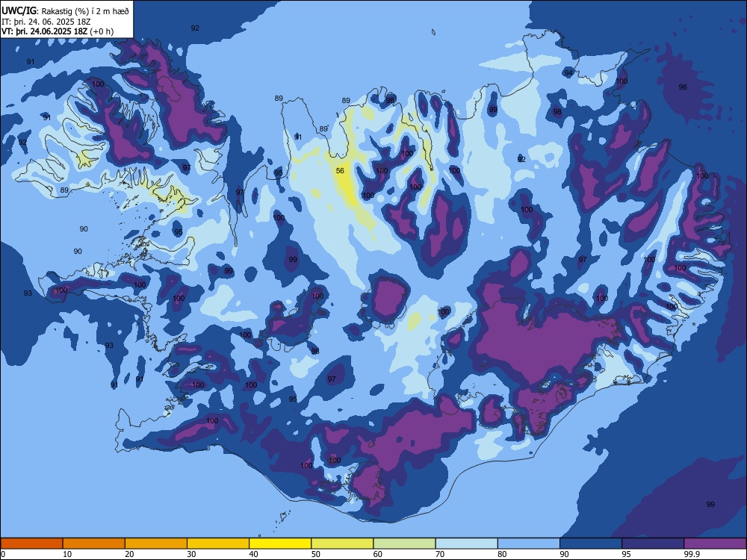
Task: Click the legend scale label '30'
Action: (x=191, y=554)
